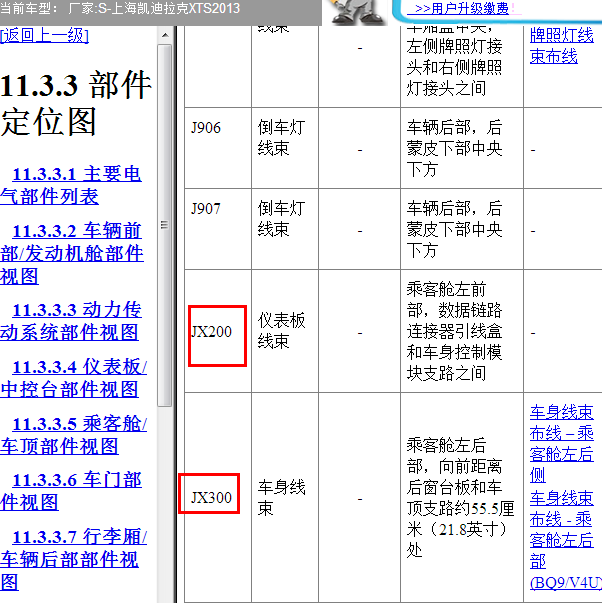Click 倒车灯线束 in the J906 row
602x603 pixels.
282,138
